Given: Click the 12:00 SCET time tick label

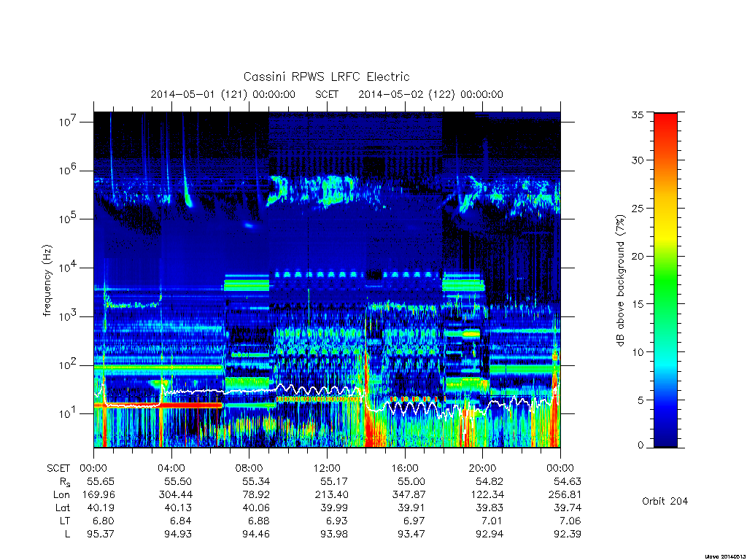Looking at the screenshot, I should (x=327, y=468).
